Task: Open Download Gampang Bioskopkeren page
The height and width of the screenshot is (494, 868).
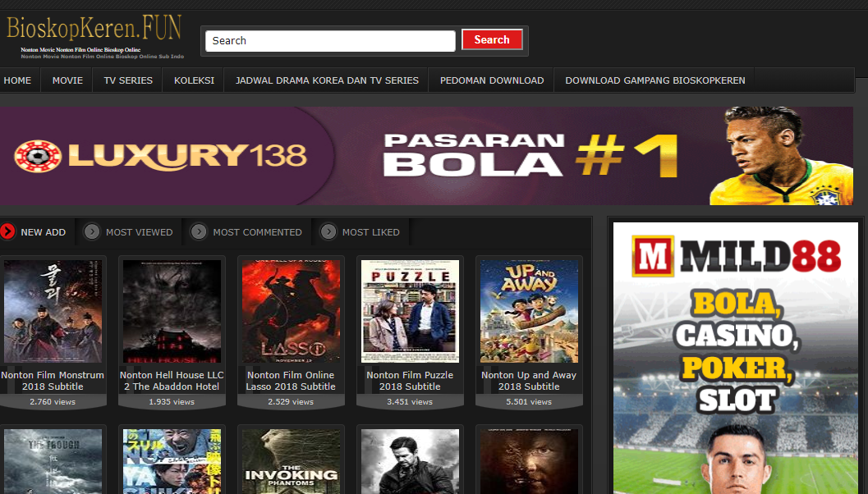Action: click(654, 80)
